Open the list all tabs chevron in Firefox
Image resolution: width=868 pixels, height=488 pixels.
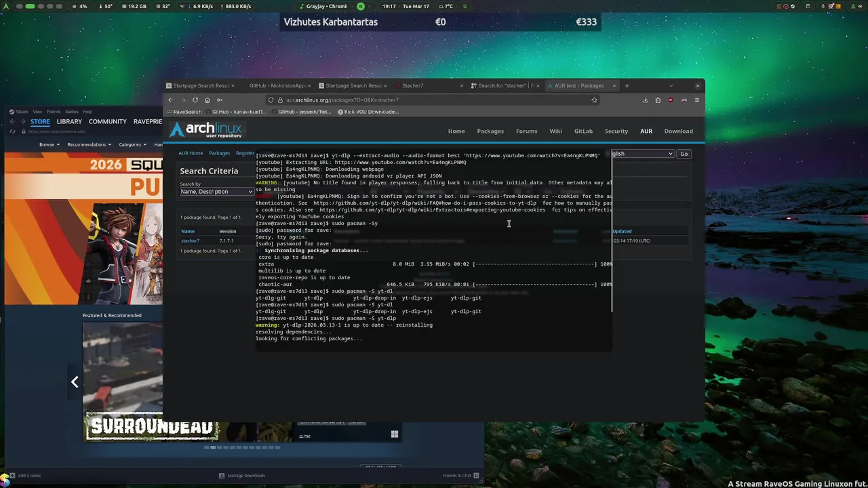(x=671, y=85)
